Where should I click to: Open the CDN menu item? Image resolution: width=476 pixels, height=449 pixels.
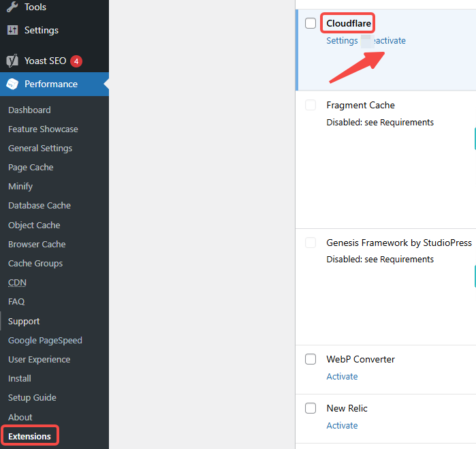(17, 282)
